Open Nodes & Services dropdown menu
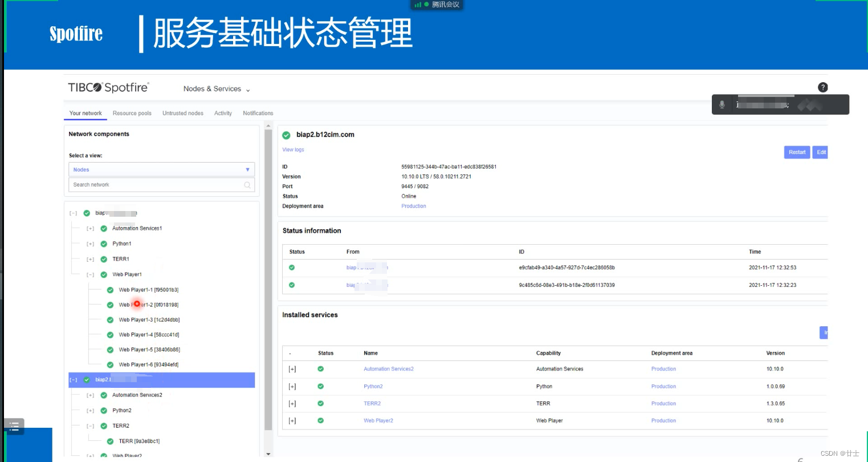The image size is (868, 462). [x=217, y=89]
